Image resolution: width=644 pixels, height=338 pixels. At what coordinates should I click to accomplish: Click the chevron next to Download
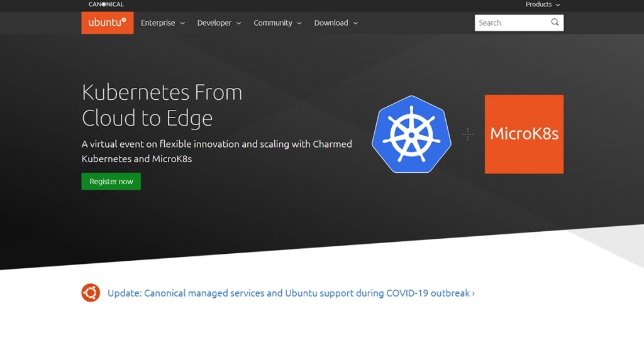355,23
